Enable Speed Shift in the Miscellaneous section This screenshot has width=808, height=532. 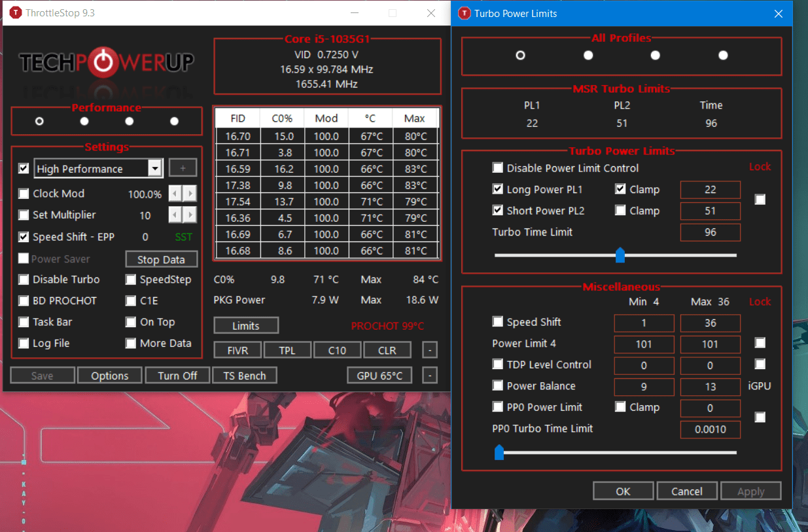tap(498, 322)
